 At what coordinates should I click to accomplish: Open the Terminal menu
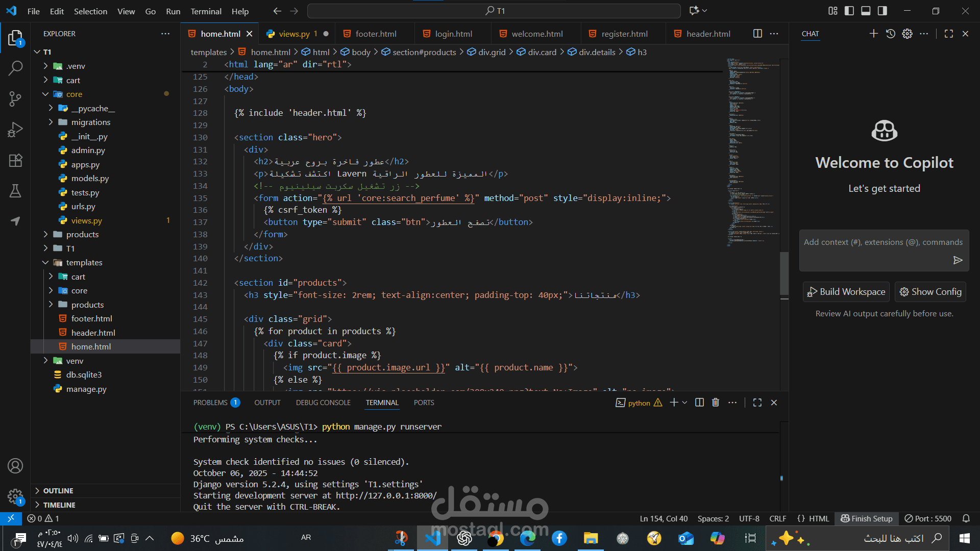point(206,11)
